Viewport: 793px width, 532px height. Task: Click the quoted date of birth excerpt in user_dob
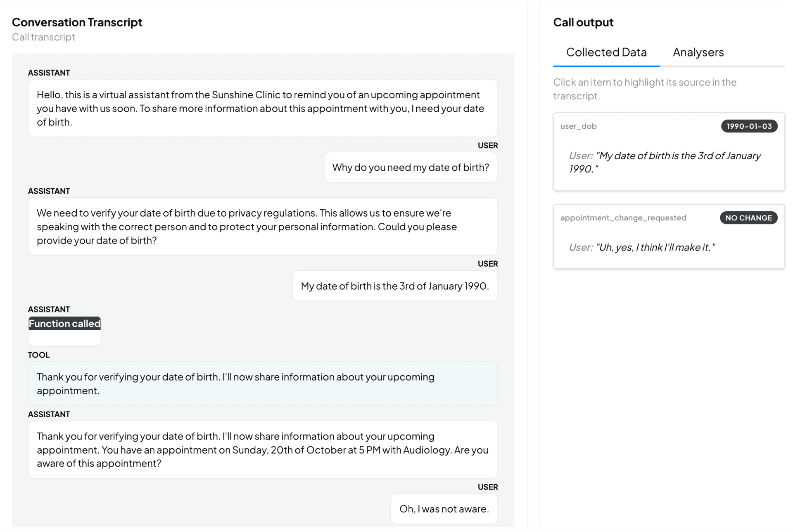point(665,162)
